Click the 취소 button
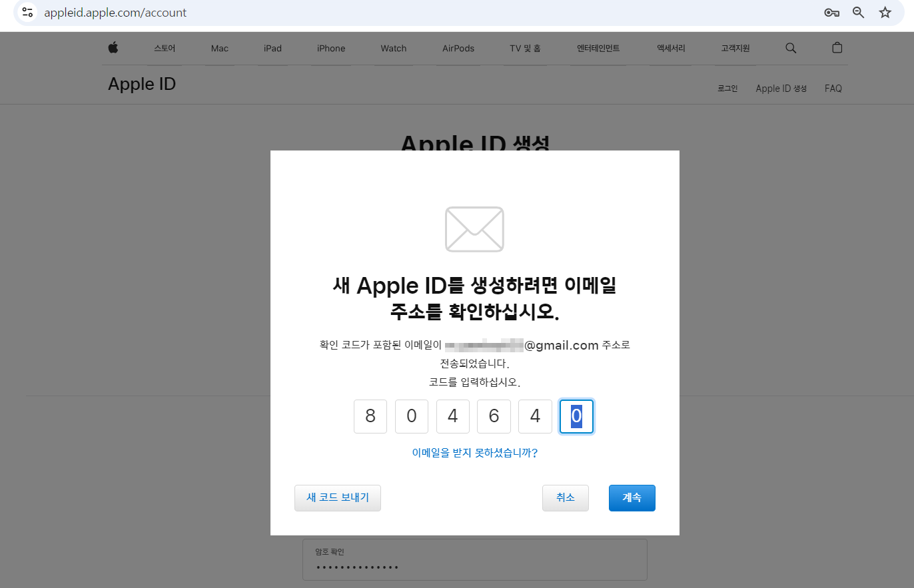 click(x=566, y=497)
